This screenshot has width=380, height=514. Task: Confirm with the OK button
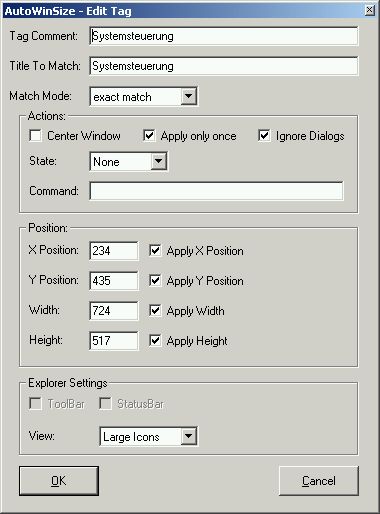(x=59, y=481)
